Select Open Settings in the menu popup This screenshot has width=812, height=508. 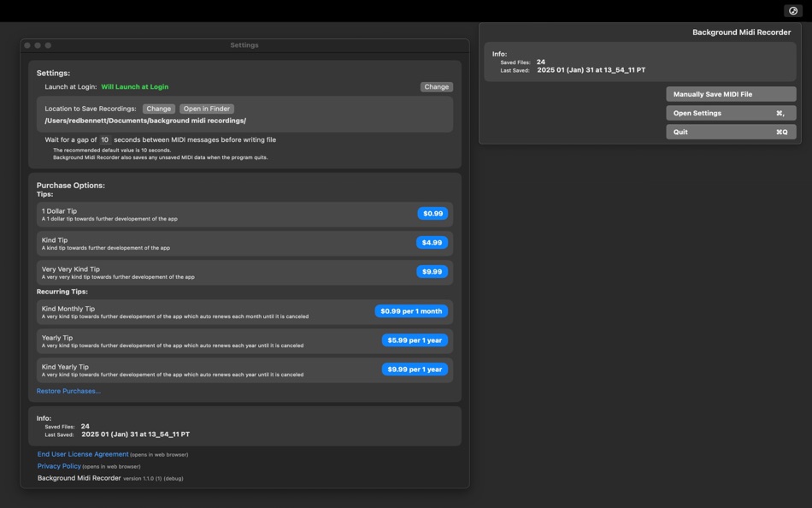click(731, 113)
